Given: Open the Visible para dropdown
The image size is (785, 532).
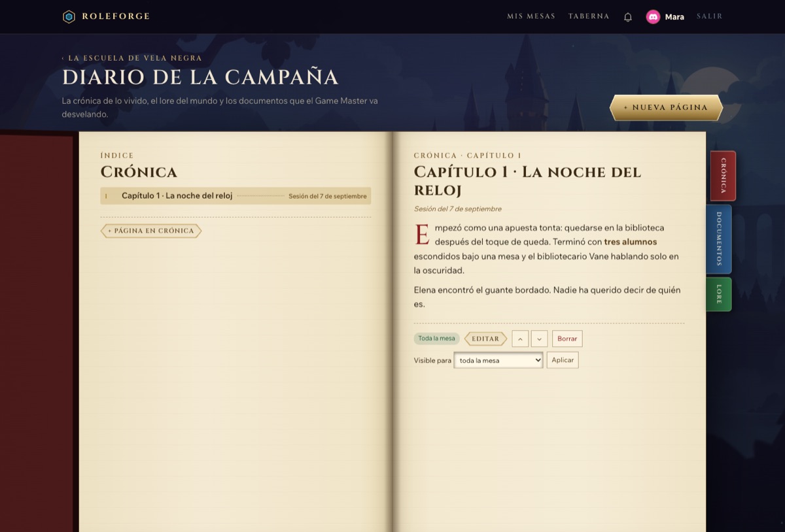Looking at the screenshot, I should [x=498, y=360].
